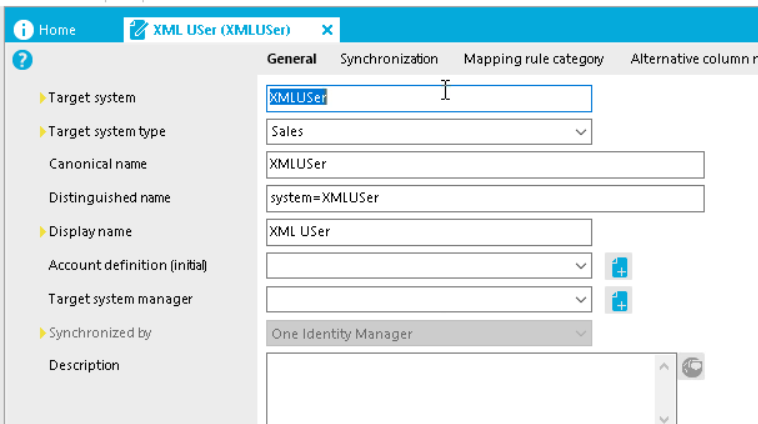Click the Target system input field
The image size is (758, 424).
tap(429, 98)
